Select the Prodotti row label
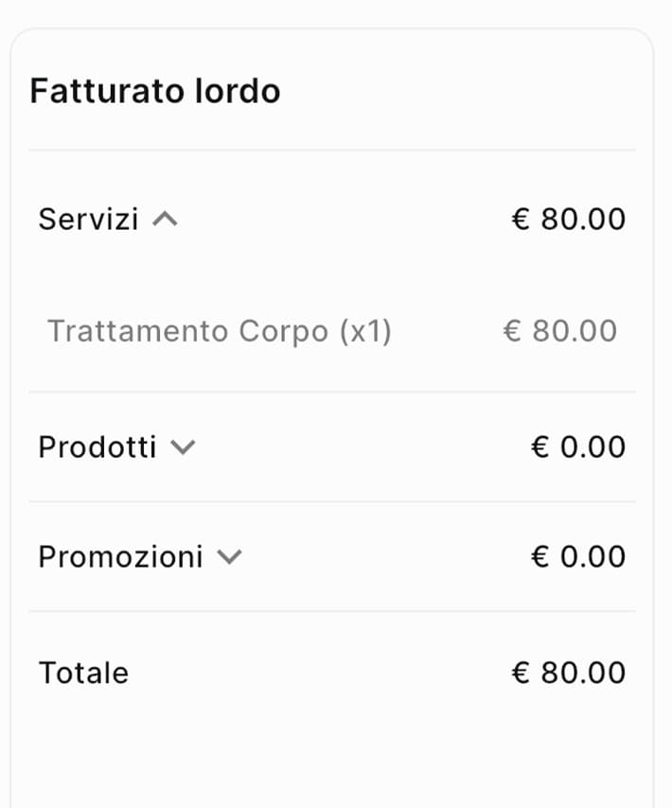This screenshot has width=672, height=808. tap(97, 447)
